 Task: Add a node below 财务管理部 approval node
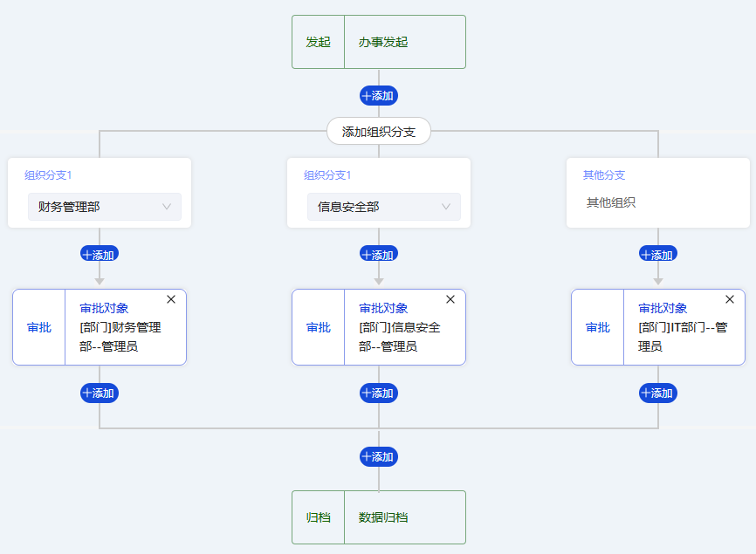(100, 393)
